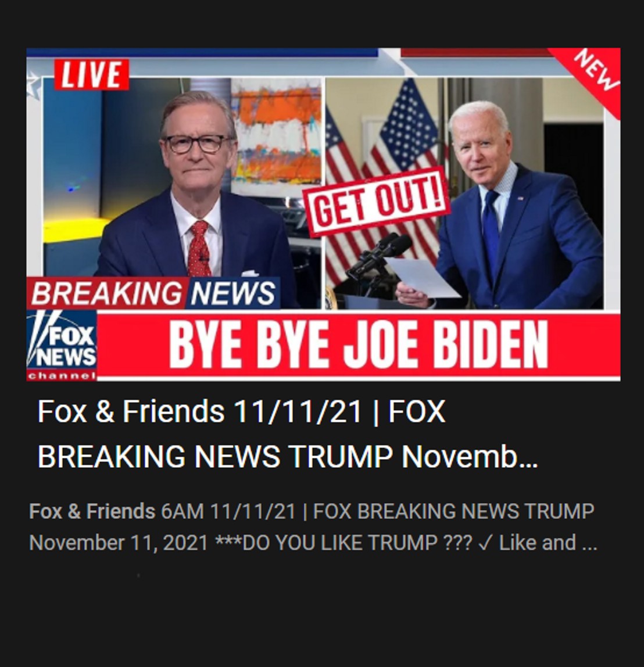644x667 pixels.
Task: Click the BREAKING NEWS banner label
Action: [153, 293]
